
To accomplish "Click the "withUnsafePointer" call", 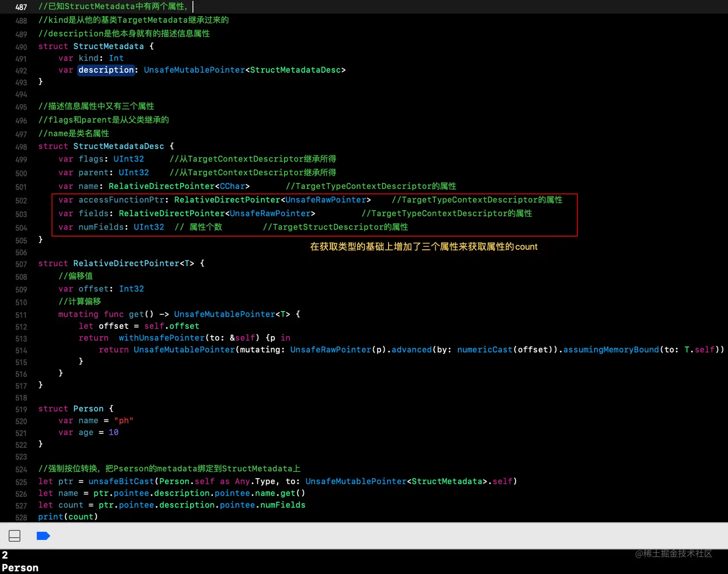I will 162,338.
